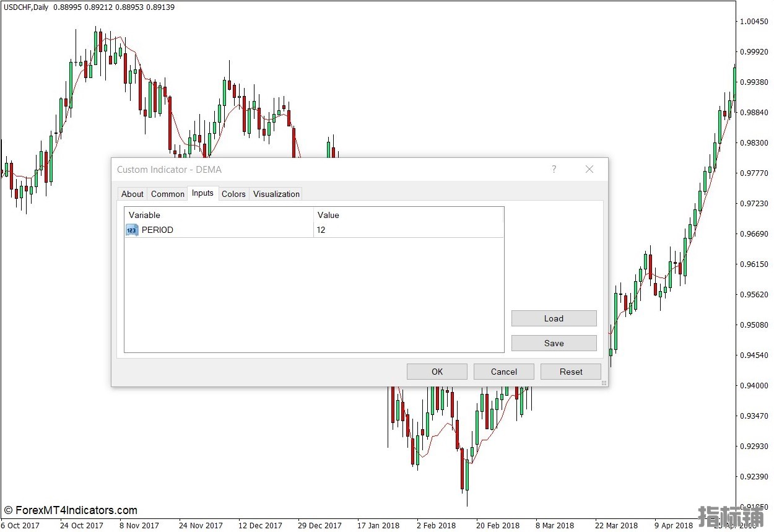This screenshot has height=532, width=774.
Task: Click the OK button
Action: (x=437, y=372)
